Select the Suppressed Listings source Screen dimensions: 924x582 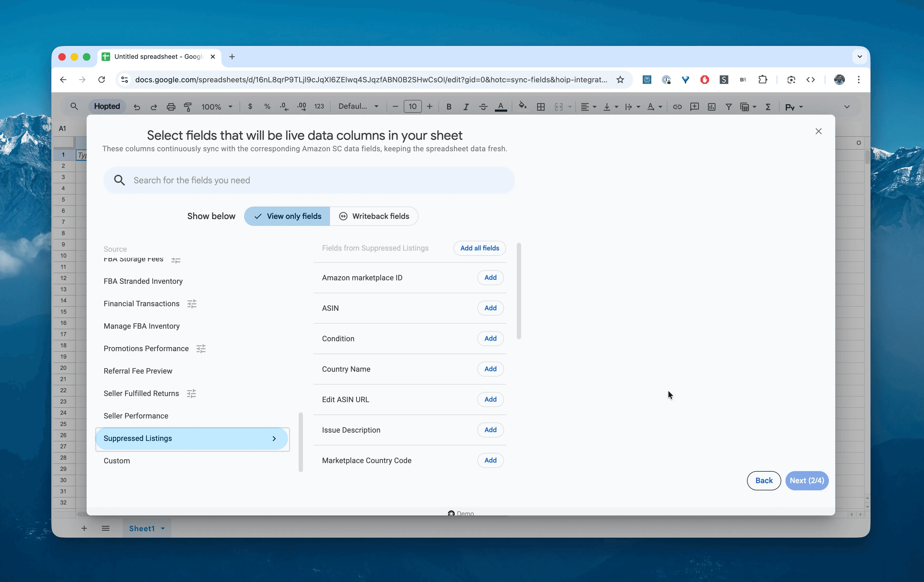pyautogui.click(x=192, y=438)
